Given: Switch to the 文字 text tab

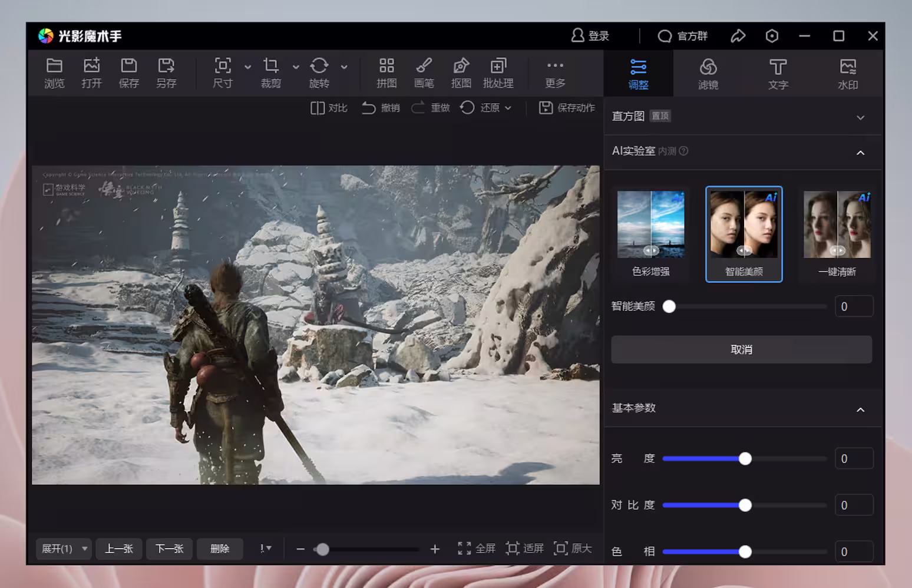Looking at the screenshot, I should point(778,74).
